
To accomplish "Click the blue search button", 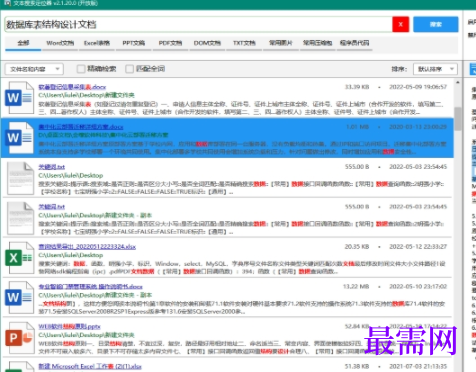I will (x=436, y=24).
